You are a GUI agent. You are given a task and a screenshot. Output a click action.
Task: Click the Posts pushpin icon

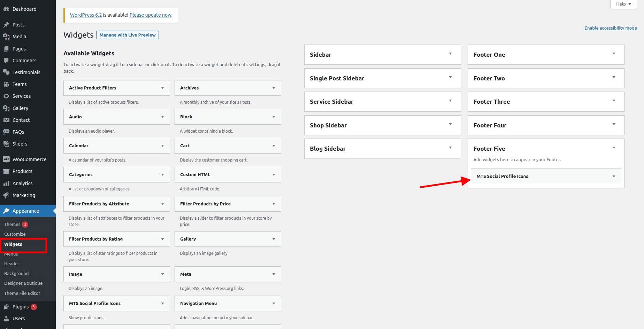(6, 25)
